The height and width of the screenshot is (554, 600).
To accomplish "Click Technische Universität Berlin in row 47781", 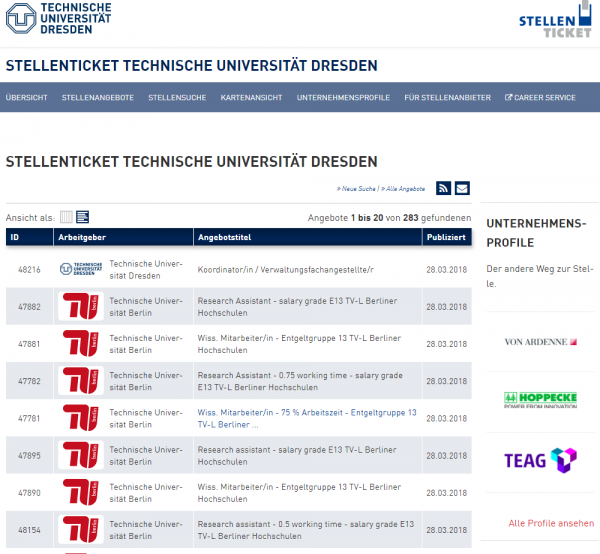I will 146,418.
